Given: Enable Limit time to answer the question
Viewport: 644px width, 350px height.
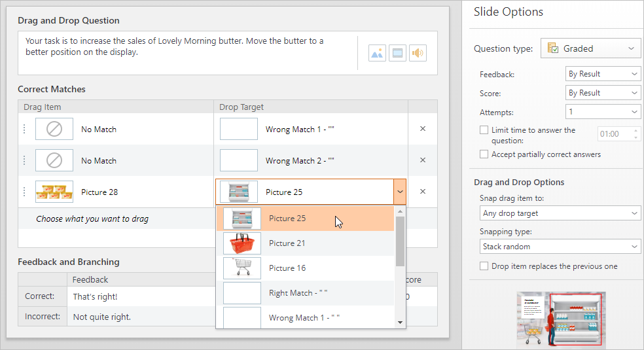Looking at the screenshot, I should click(x=484, y=130).
